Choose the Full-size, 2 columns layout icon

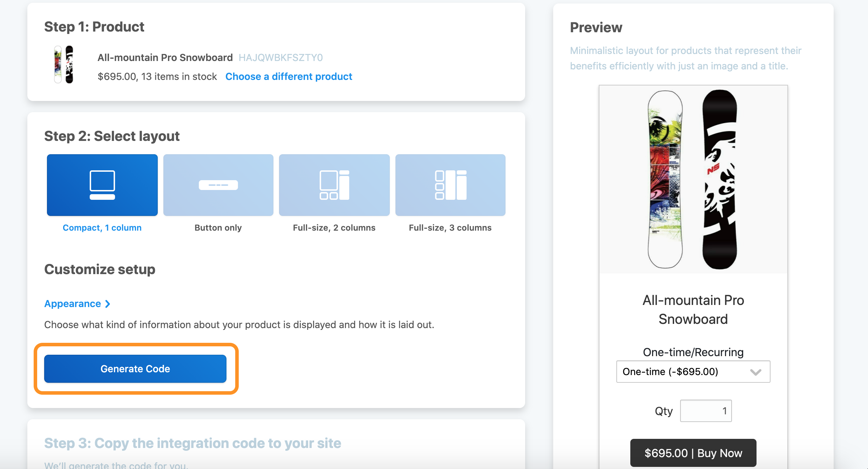click(x=334, y=185)
